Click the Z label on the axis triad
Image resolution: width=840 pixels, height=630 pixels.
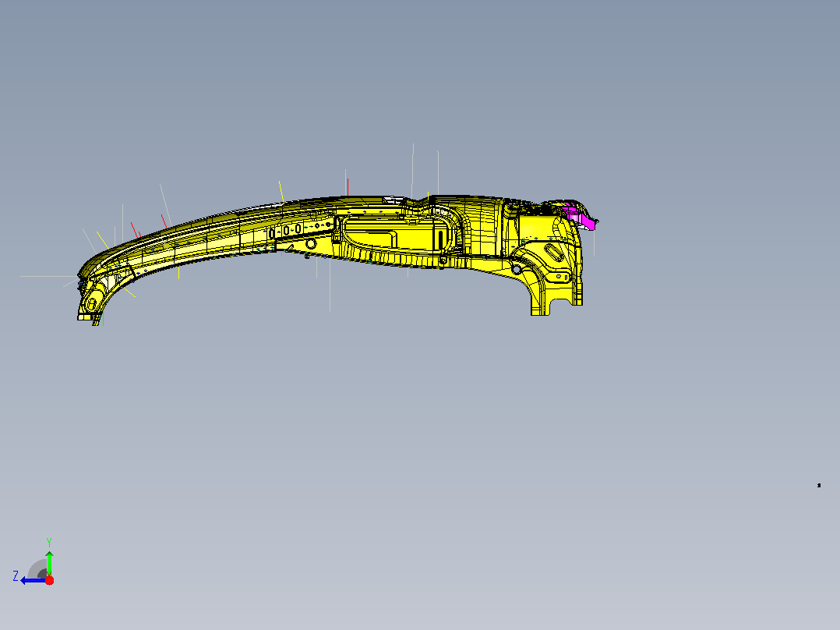pyautogui.click(x=16, y=576)
